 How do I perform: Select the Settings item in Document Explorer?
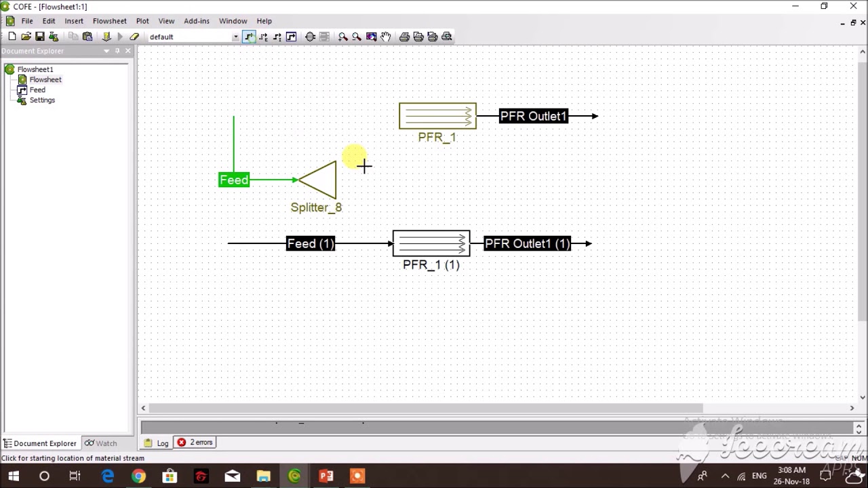[42, 100]
